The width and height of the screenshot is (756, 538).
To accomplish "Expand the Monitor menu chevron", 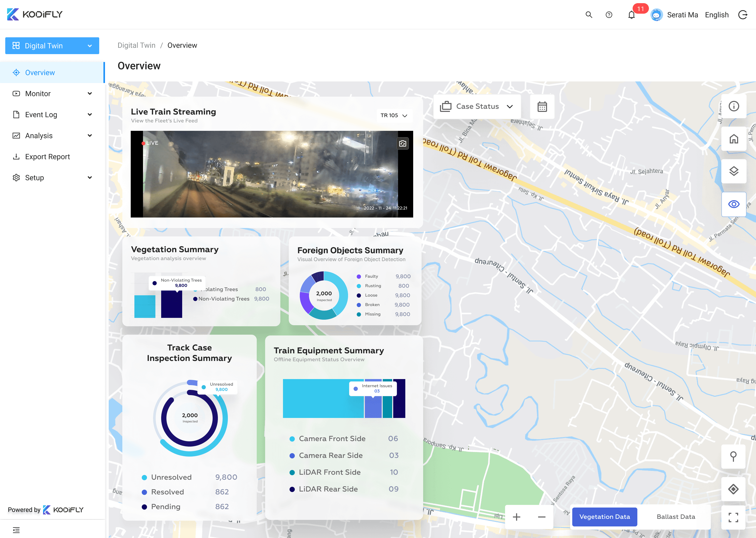I will [90, 94].
